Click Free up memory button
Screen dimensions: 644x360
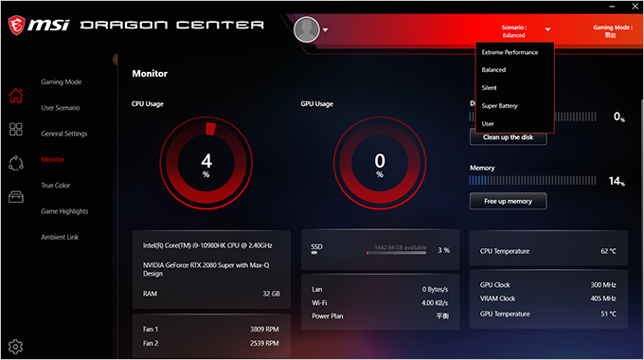click(x=508, y=201)
